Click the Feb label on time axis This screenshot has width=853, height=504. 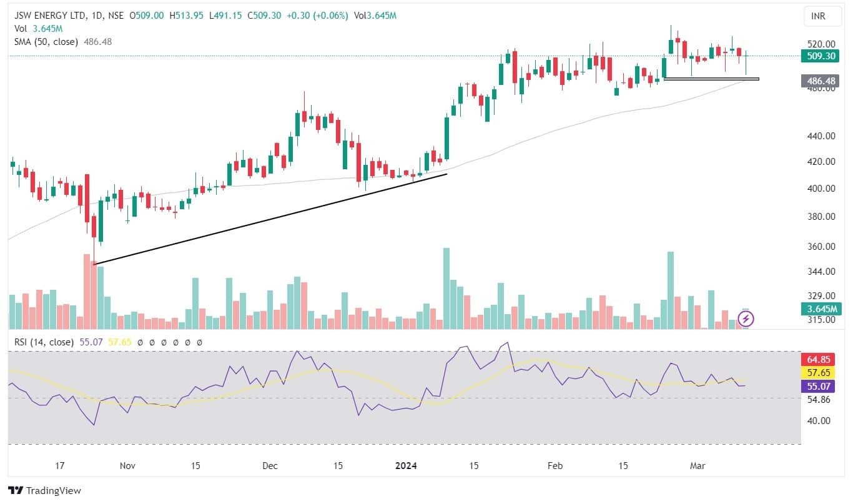[x=555, y=466]
